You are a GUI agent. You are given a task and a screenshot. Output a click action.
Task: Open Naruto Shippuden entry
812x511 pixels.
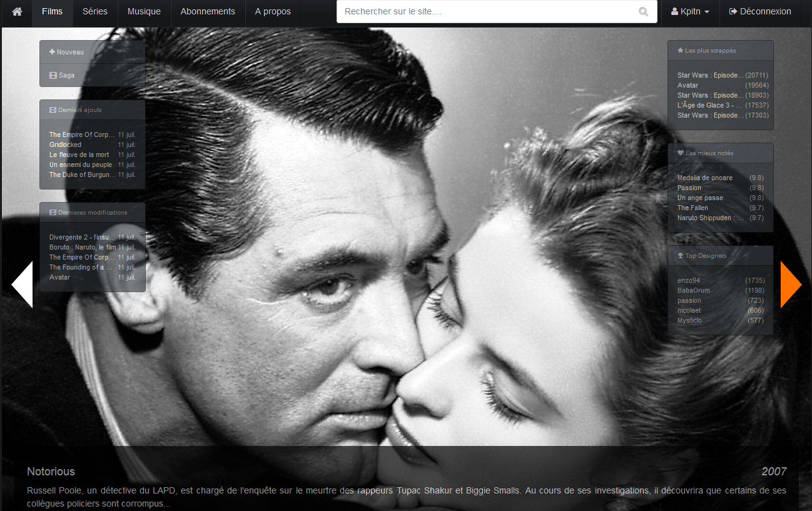(711, 218)
